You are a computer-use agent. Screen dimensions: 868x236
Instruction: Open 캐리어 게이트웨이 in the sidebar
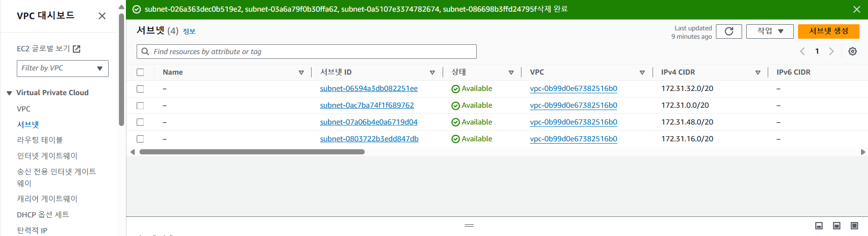coord(47,199)
